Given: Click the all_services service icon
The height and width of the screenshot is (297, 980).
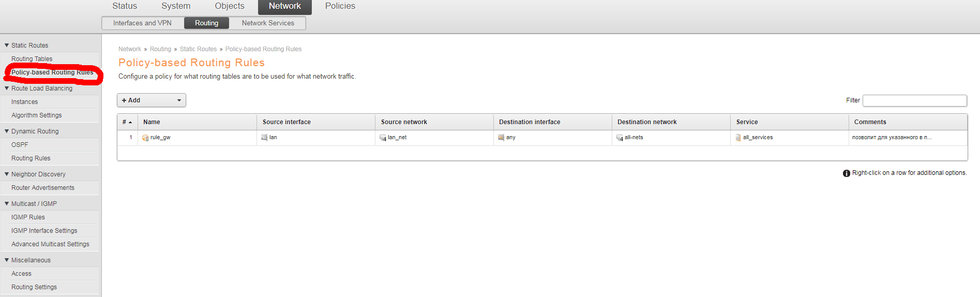Looking at the screenshot, I should point(738,138).
